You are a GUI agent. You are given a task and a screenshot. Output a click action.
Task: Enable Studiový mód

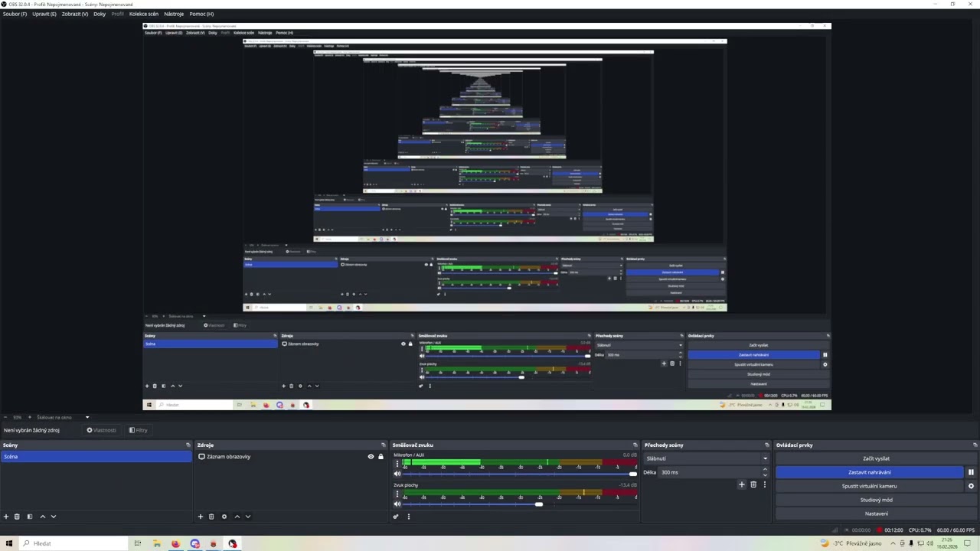pyautogui.click(x=876, y=500)
